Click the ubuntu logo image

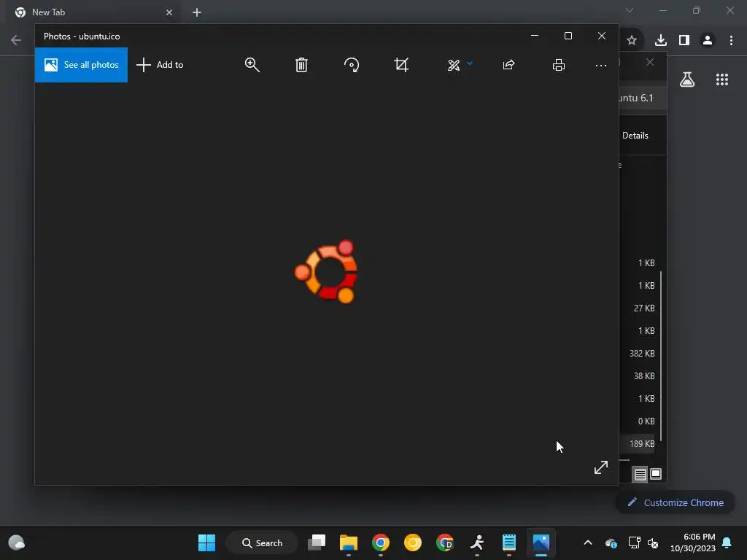tap(326, 271)
